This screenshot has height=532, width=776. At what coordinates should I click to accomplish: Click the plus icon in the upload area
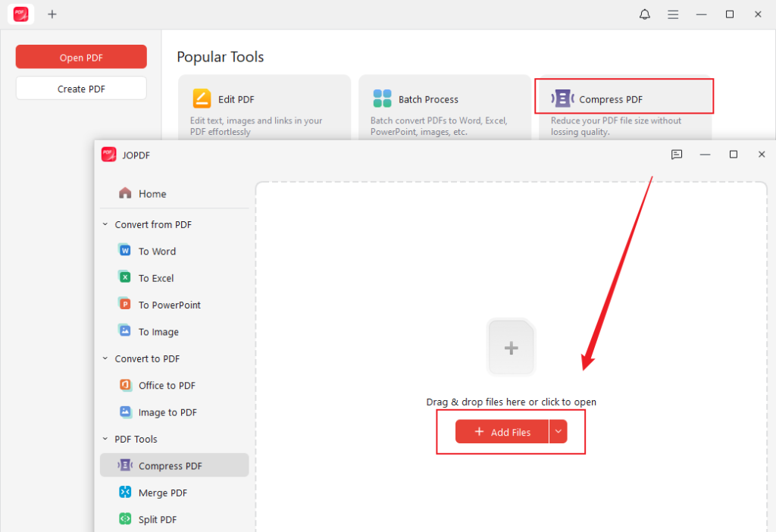pos(511,347)
